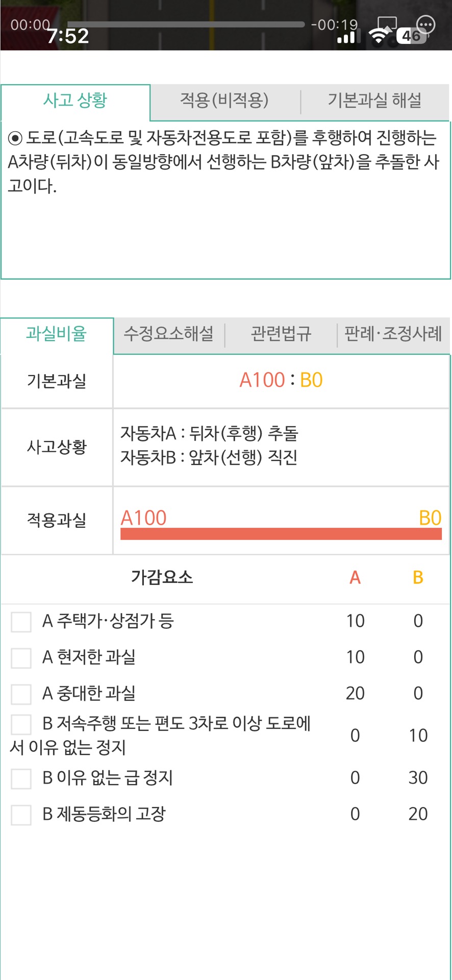Tick the A 중대한 과실 checkbox

pyautogui.click(x=21, y=694)
